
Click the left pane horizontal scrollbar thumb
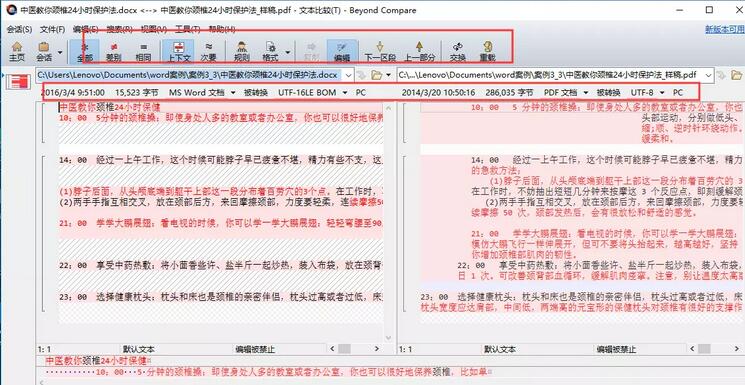tap(344, 349)
